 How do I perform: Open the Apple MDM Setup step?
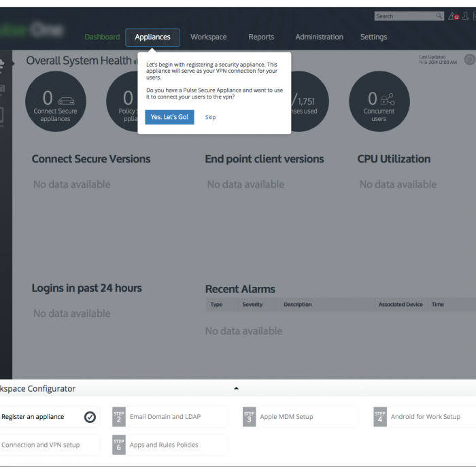click(x=286, y=417)
